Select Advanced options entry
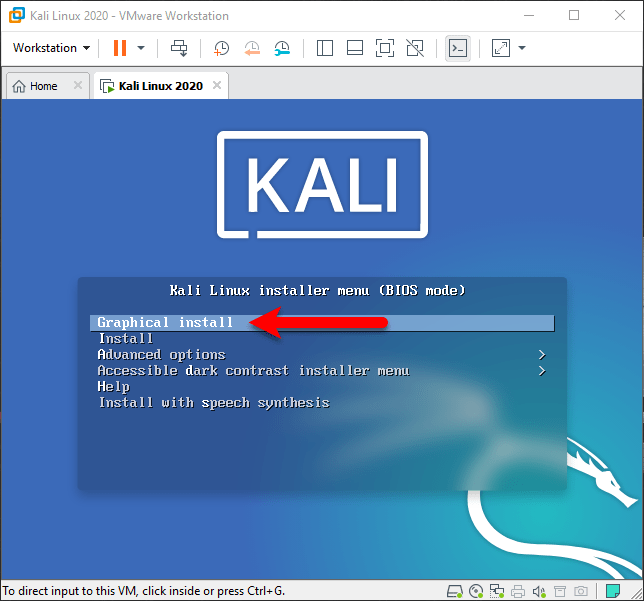644x601 pixels. pos(161,355)
